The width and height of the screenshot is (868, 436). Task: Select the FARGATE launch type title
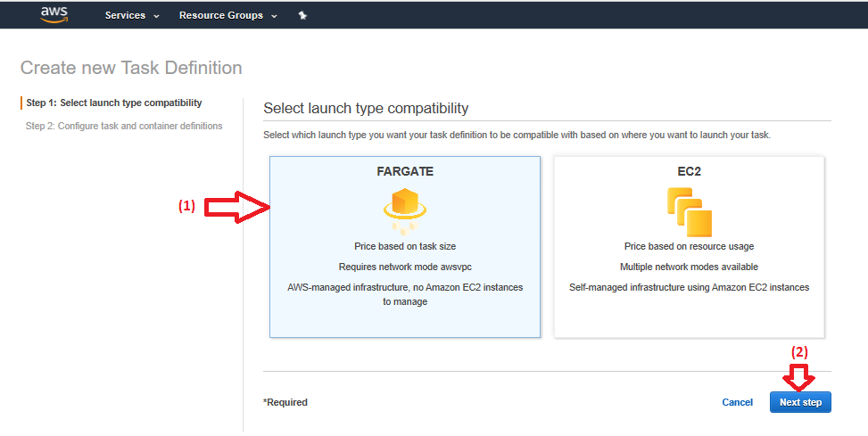405,171
